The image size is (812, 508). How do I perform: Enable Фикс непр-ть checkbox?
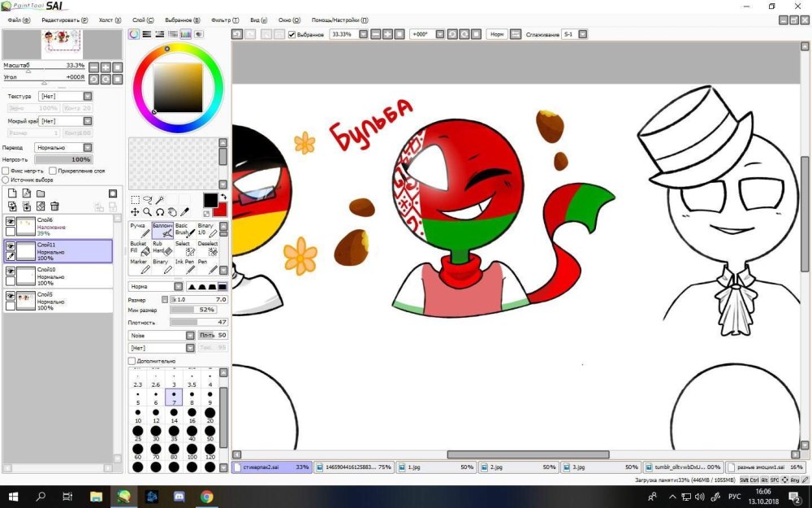(6, 171)
